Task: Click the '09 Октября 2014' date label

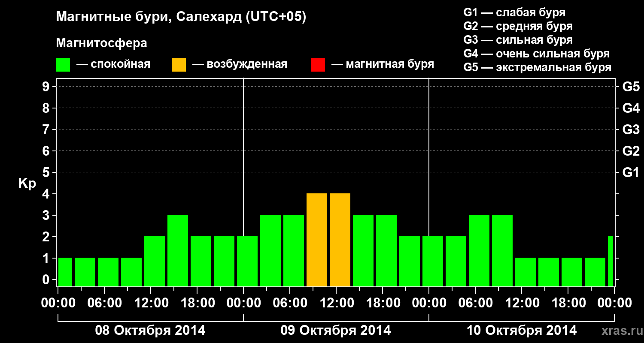Action: click(336, 331)
